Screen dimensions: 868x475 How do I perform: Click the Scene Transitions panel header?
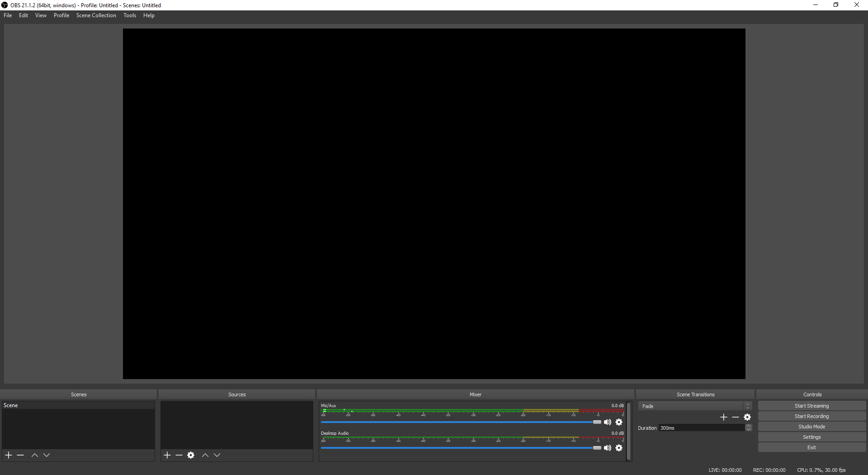coord(695,394)
